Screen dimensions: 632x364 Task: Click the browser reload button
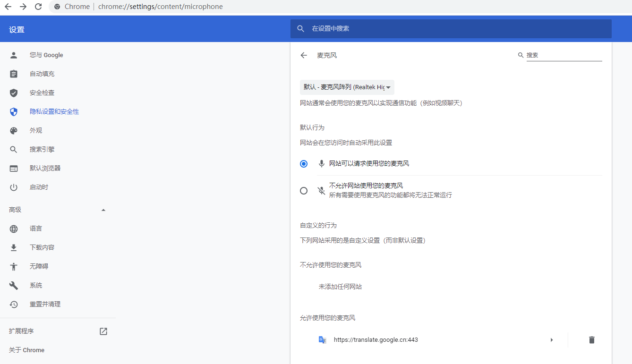tap(38, 7)
